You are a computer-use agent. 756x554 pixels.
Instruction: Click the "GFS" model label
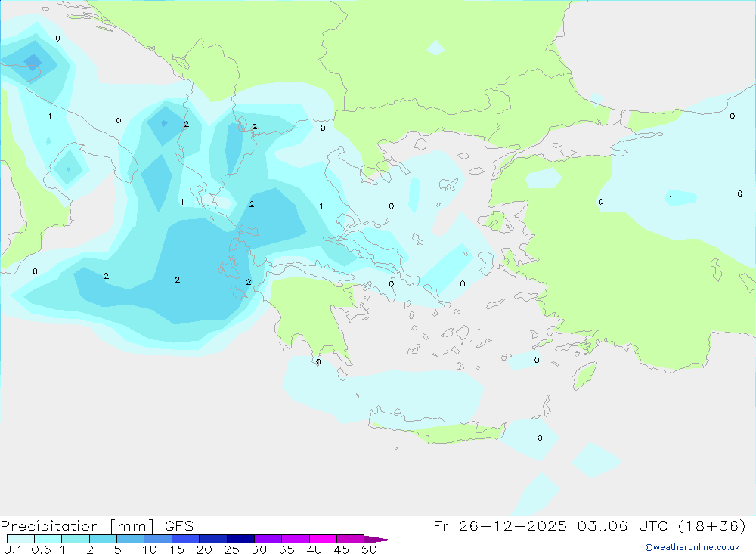pyautogui.click(x=179, y=526)
